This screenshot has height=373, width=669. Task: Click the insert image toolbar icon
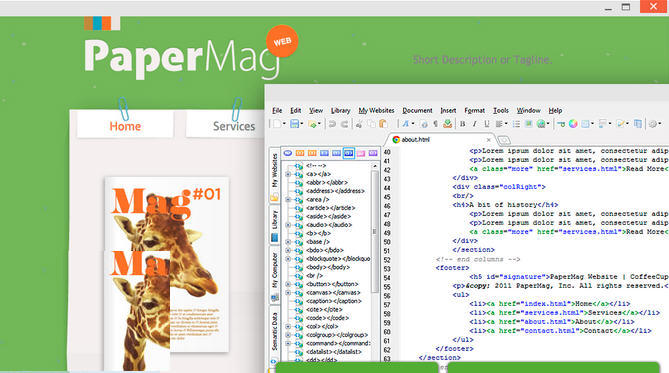(529, 124)
